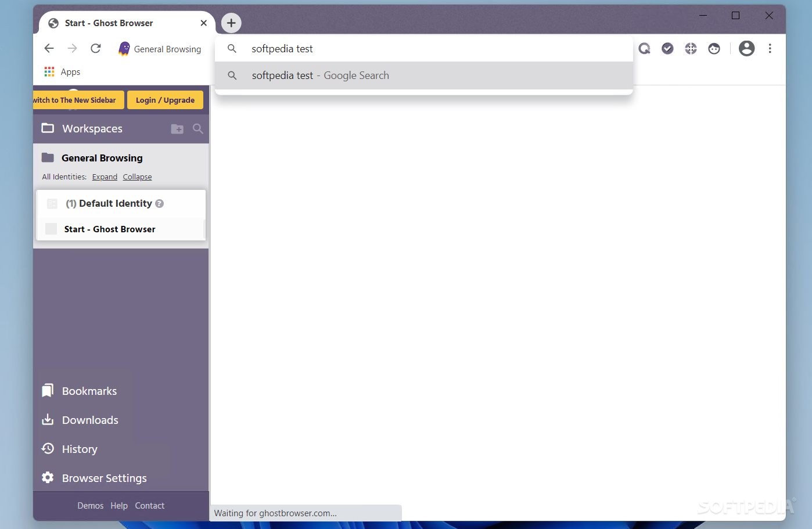Screen dimensions: 812x529
Task: Show Default Identity help question mark
Action: click(x=160, y=204)
